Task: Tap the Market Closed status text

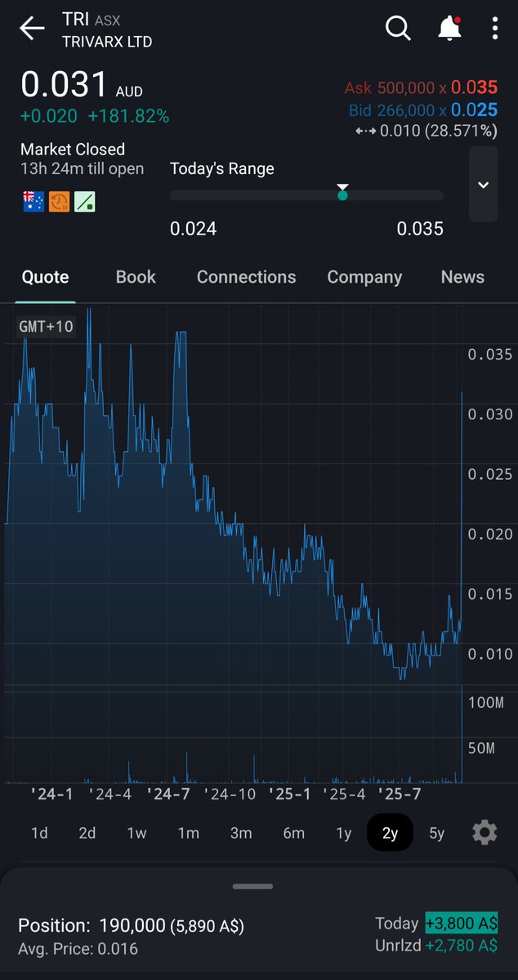Action: [73, 150]
